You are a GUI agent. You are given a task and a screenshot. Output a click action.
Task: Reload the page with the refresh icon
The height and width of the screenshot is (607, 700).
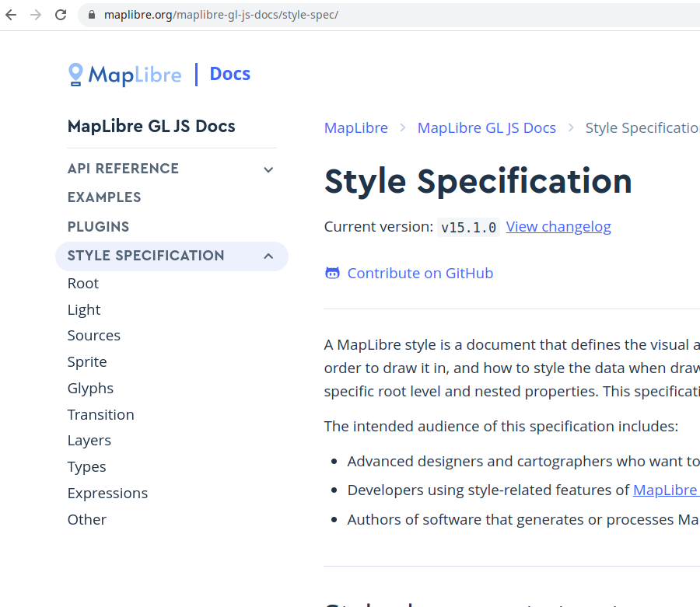click(61, 15)
